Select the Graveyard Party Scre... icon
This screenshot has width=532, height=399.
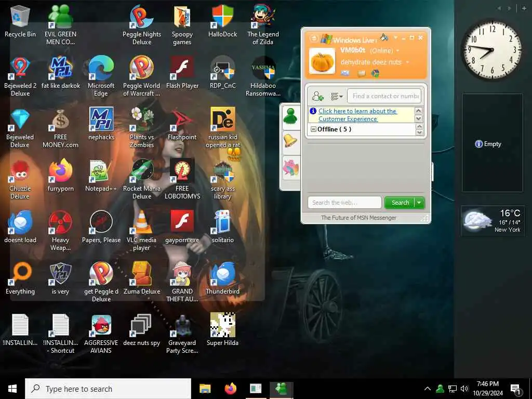point(182,334)
